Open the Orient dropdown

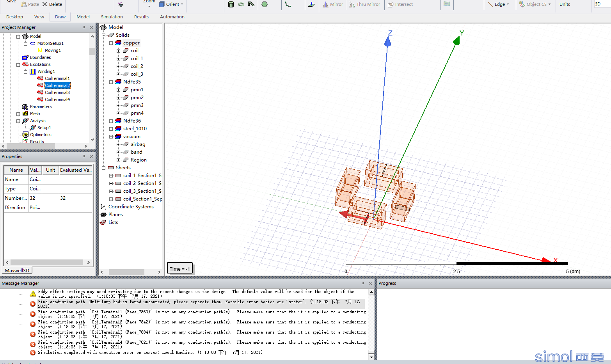[x=171, y=4]
